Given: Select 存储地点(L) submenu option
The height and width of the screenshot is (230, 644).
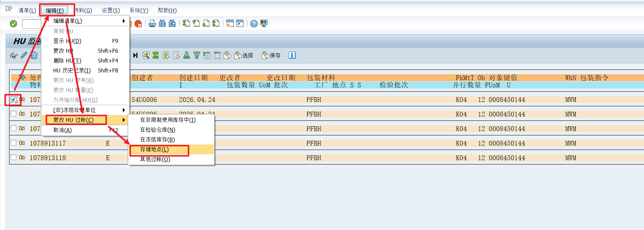Looking at the screenshot, I should 171,149.
